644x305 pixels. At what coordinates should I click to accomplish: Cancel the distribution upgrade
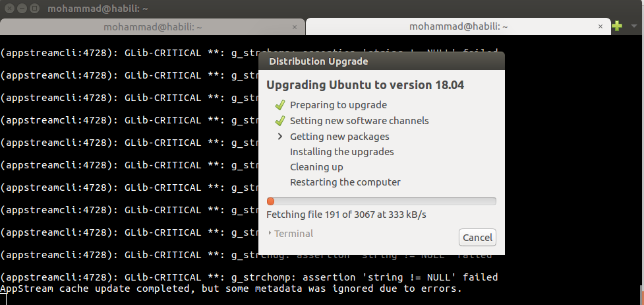[x=477, y=238]
